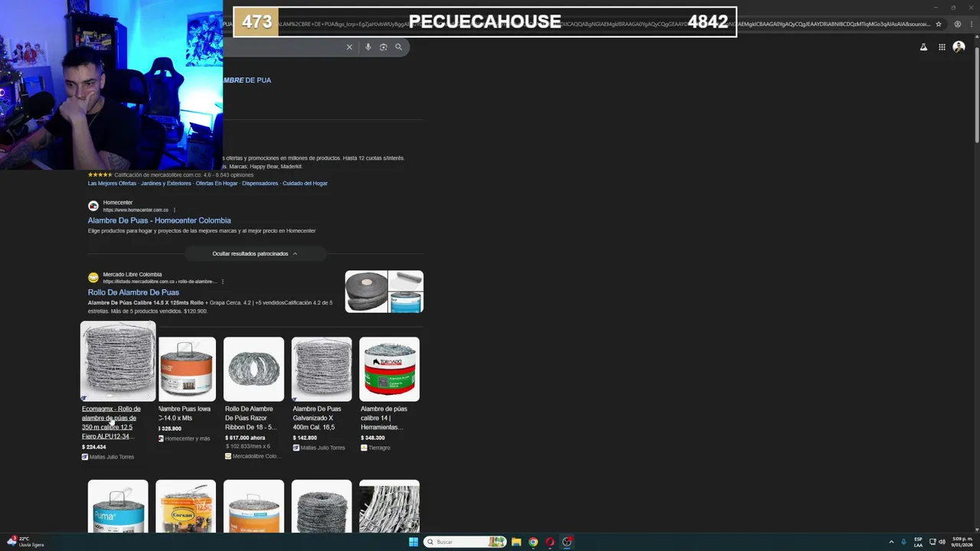Screen dimensions: 980x551
Task: Open the Tornado calibre 14 wire image
Action: (x=389, y=369)
